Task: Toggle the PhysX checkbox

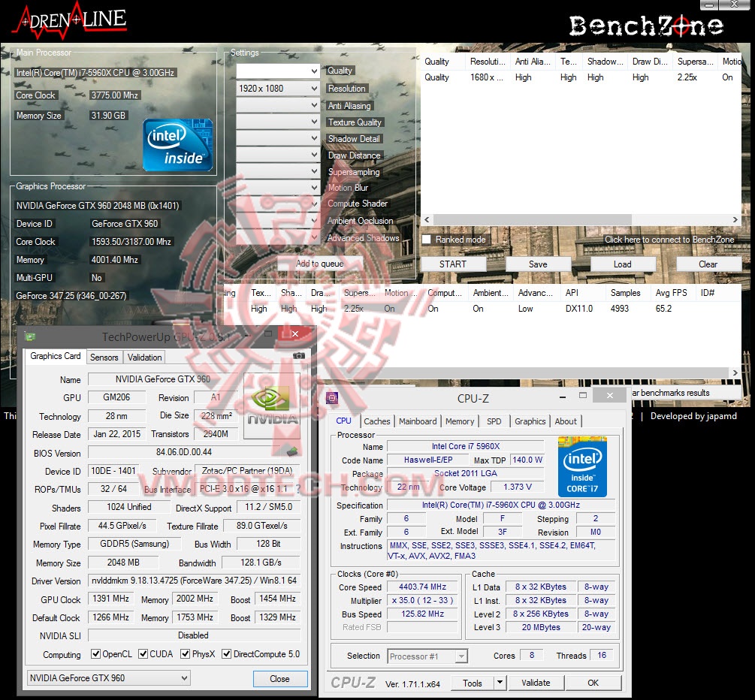Action: (x=185, y=653)
